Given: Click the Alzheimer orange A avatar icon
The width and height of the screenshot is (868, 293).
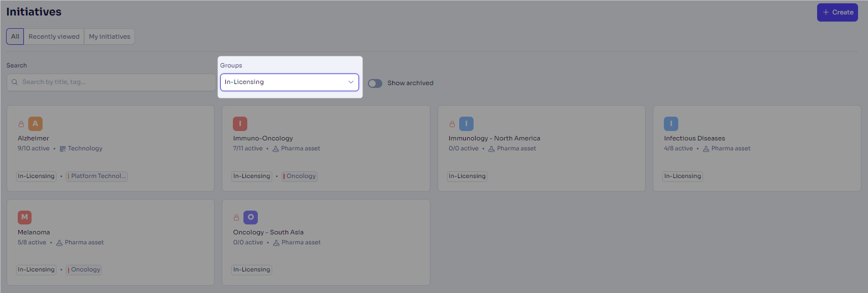Looking at the screenshot, I should coord(35,124).
